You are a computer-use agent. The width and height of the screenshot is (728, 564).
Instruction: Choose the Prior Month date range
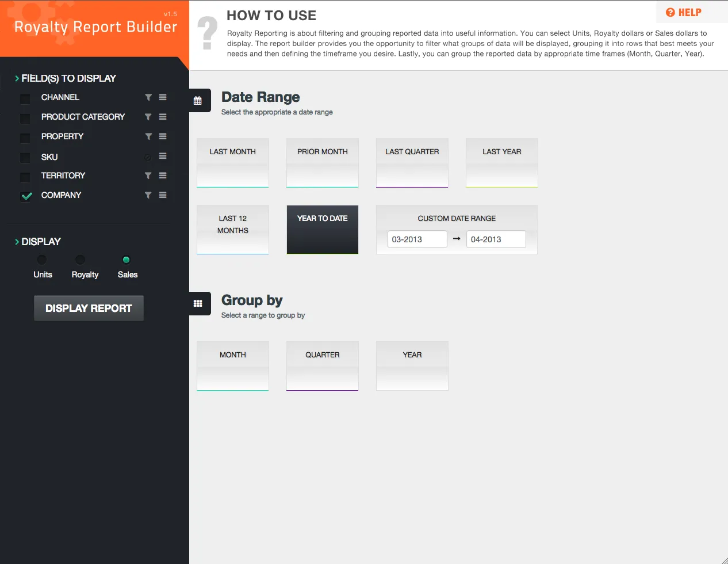click(x=323, y=163)
